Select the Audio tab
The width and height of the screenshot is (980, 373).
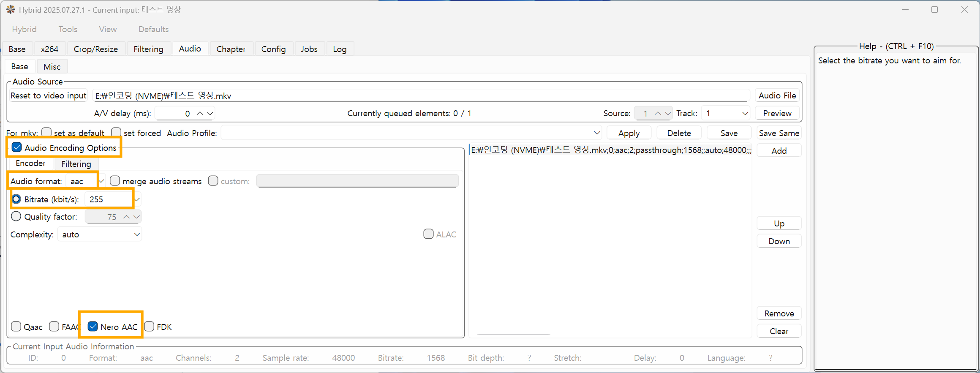point(190,49)
